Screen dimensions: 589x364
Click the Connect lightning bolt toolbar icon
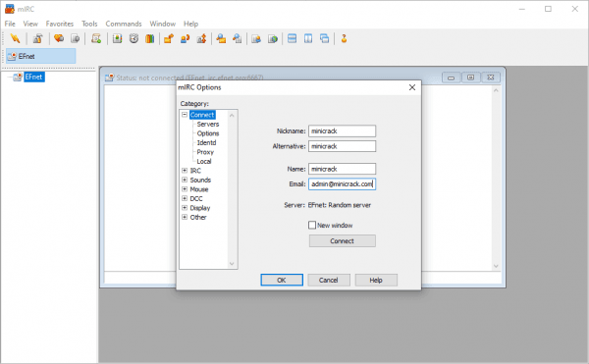click(x=15, y=38)
